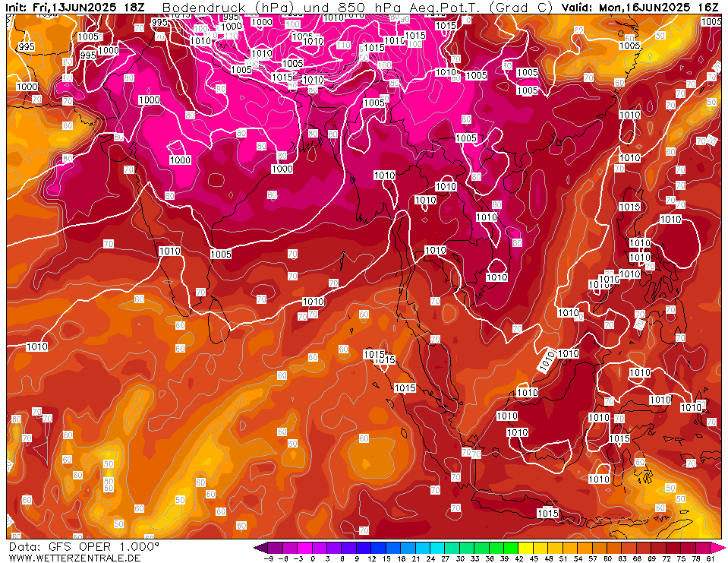Select the magenta legend swatch between -3 and 0
Screen dimensions: 728x563
click(x=305, y=548)
